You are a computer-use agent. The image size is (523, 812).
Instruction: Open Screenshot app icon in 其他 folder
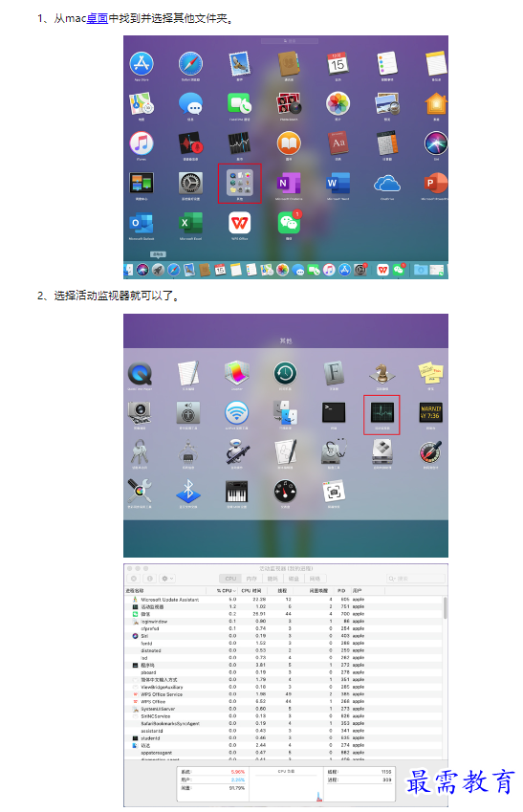pos(334,491)
